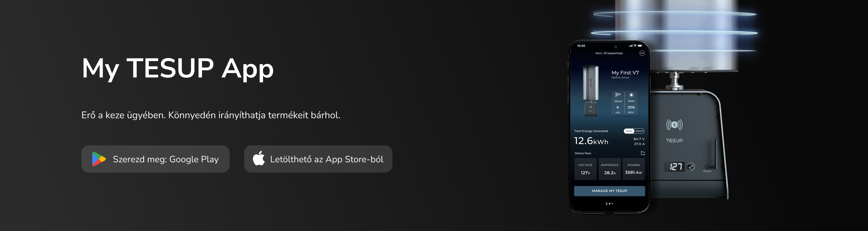
Task: Open Letölthető az App Store-ból button
Action: click(318, 159)
